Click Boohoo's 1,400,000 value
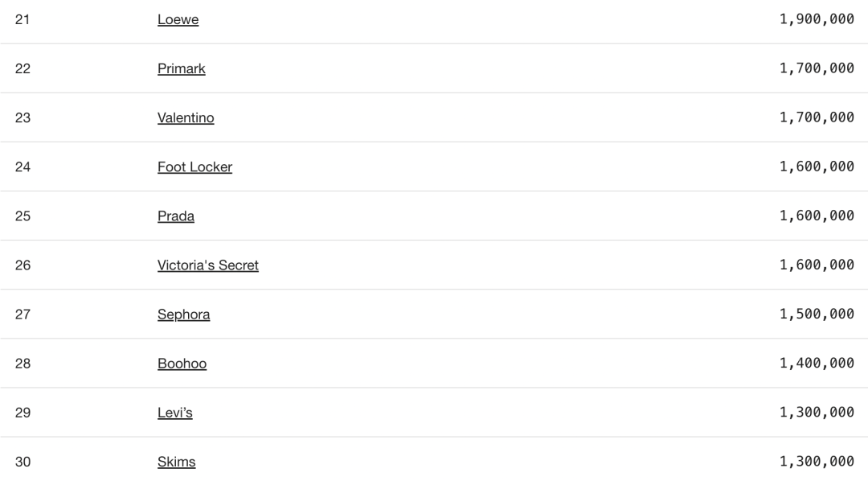Image resolution: width=868 pixels, height=485 pixels. pos(817,364)
